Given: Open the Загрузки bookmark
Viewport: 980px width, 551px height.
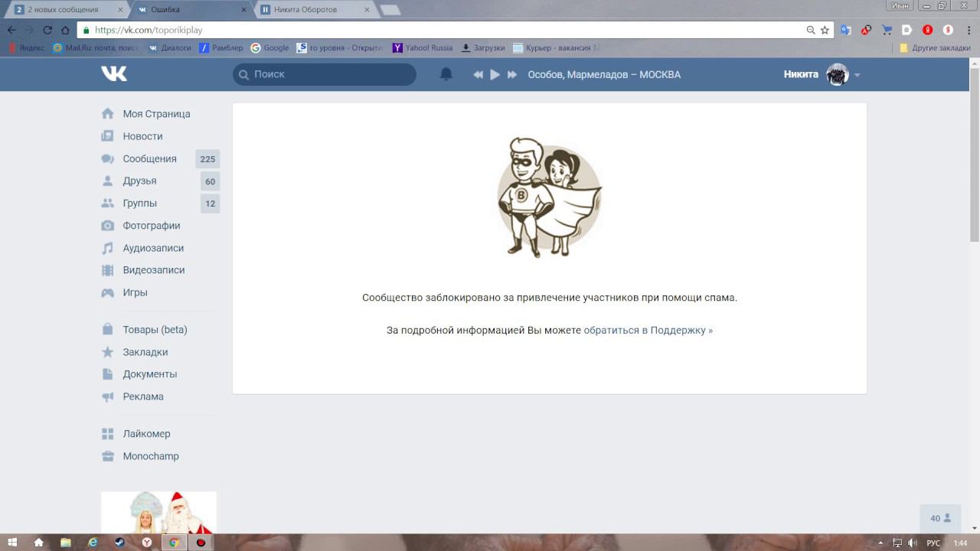Looking at the screenshot, I should (482, 47).
